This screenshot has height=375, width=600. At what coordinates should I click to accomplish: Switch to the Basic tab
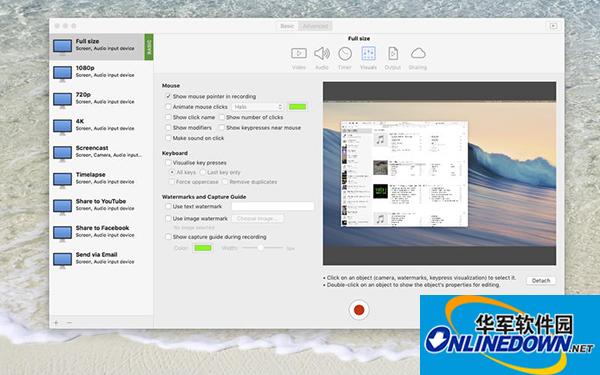pos(287,26)
